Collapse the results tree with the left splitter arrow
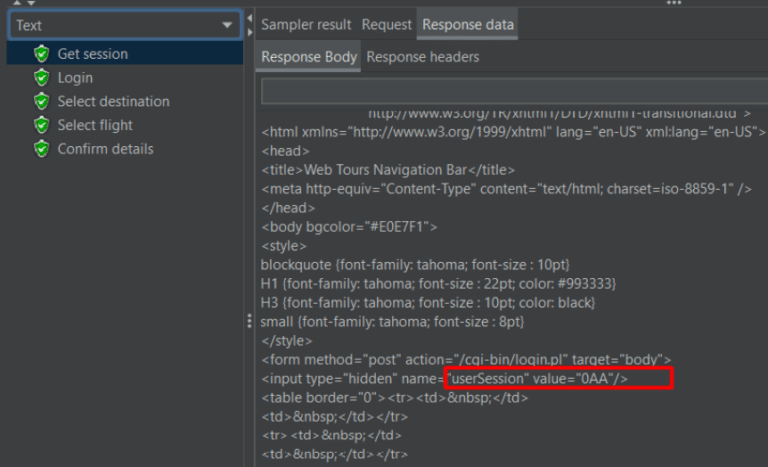Screen dimensions: 768x467 pos(249,18)
